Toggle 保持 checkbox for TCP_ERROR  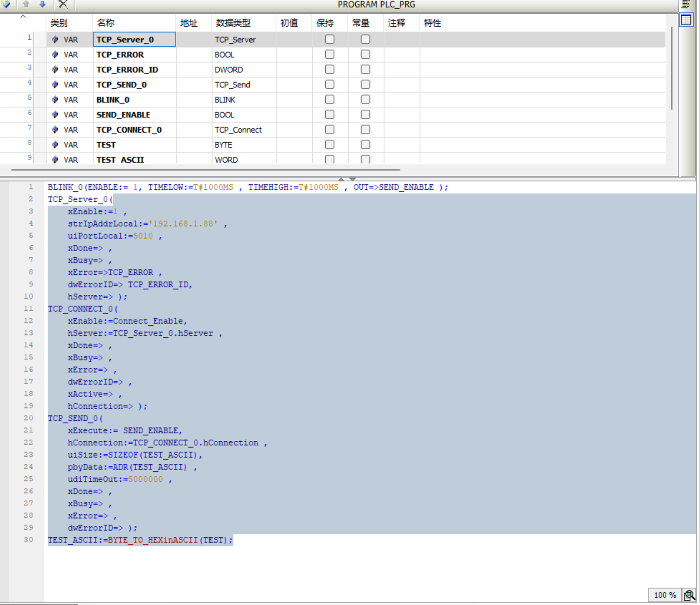pos(329,54)
